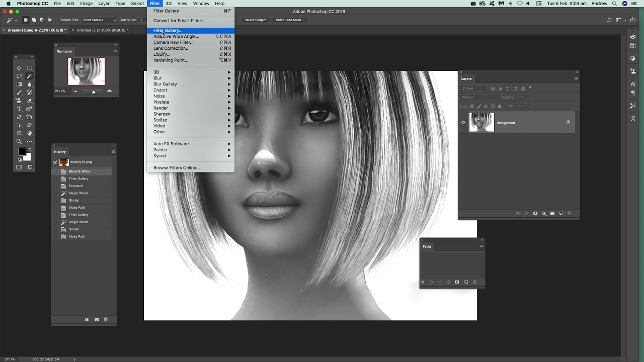Enable Add to selection mode button
Screen dimensions: 644x362
(34, 20)
